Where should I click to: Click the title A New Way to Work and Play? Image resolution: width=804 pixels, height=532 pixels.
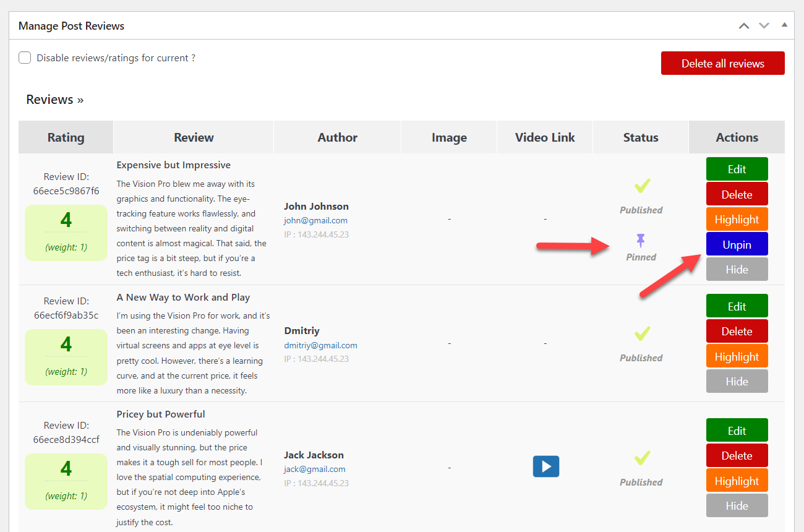[x=183, y=298]
